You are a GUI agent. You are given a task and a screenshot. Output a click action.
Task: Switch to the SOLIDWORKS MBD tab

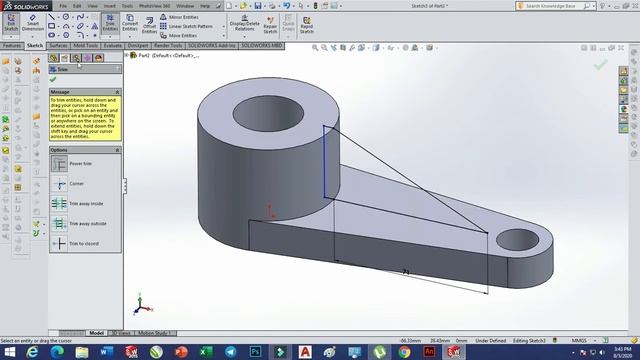tap(262, 46)
